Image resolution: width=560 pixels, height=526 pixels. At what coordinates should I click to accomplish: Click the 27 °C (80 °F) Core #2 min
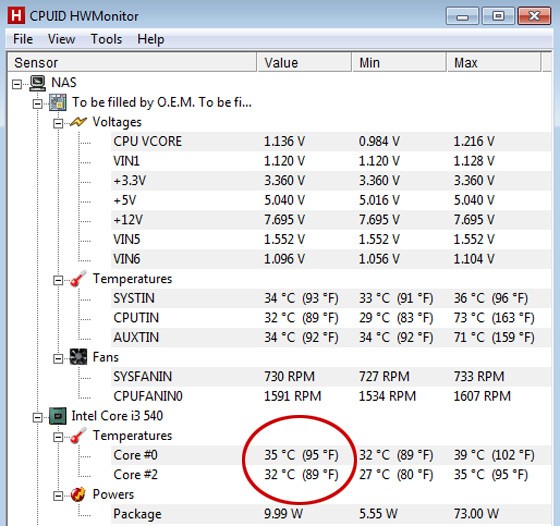(396, 475)
